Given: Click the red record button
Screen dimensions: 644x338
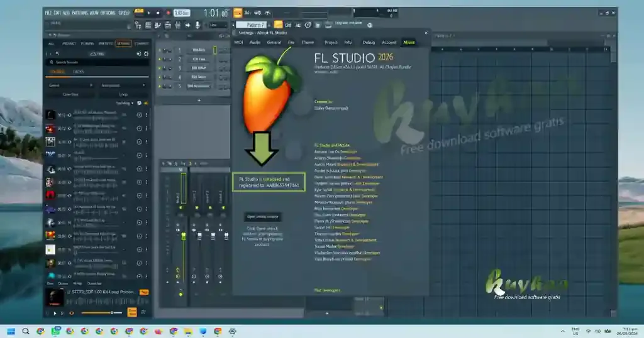Looking at the screenshot, I should 167,13.
